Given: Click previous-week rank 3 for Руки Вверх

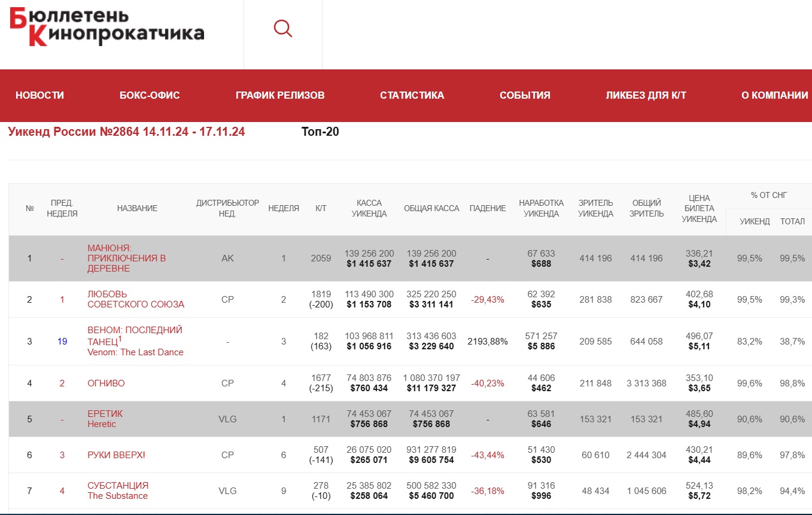Looking at the screenshot, I should 62,455.
